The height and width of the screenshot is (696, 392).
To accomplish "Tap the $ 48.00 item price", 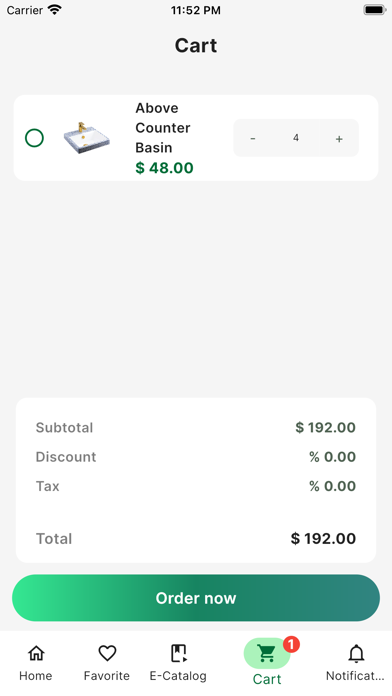I will tap(164, 168).
